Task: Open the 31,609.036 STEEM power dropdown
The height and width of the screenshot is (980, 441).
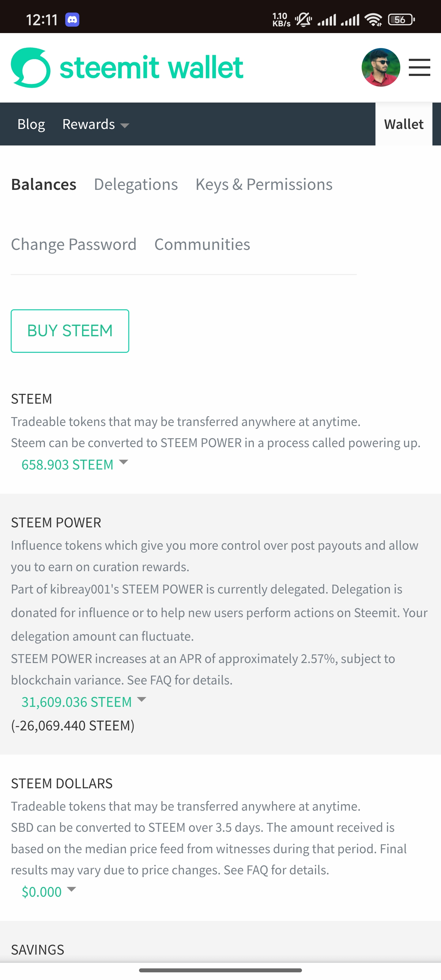Action: [x=84, y=702]
